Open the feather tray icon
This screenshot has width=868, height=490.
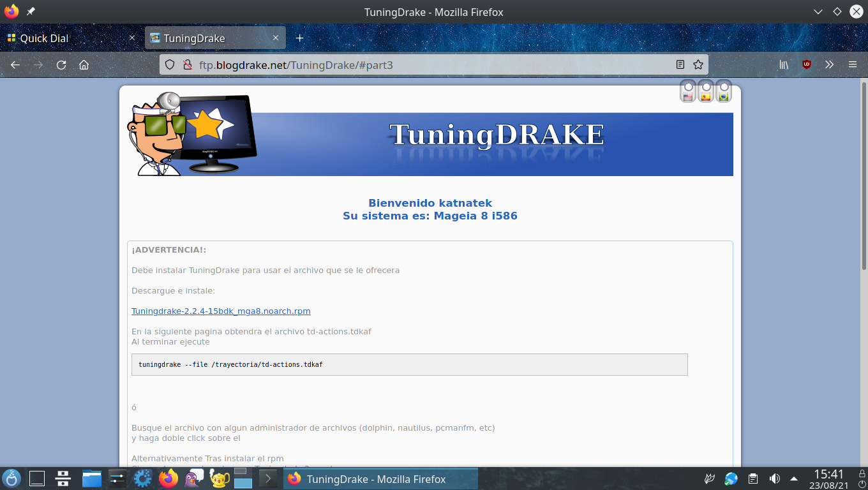[x=708, y=479]
